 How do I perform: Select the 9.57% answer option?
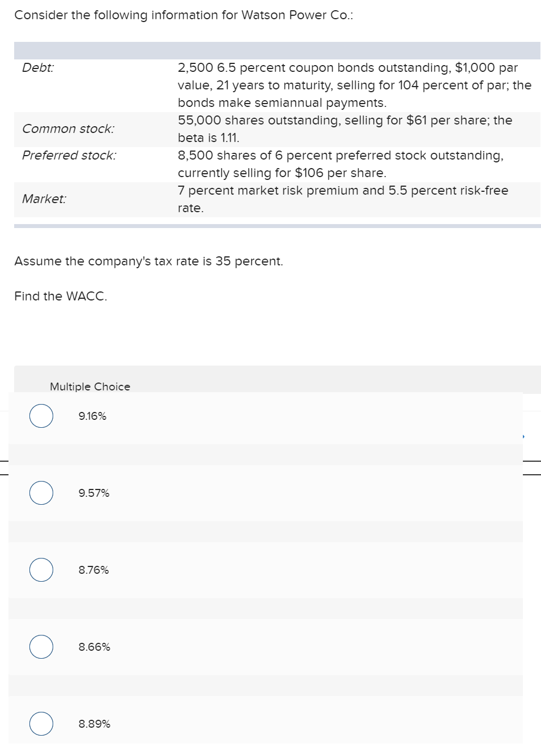(x=40, y=493)
